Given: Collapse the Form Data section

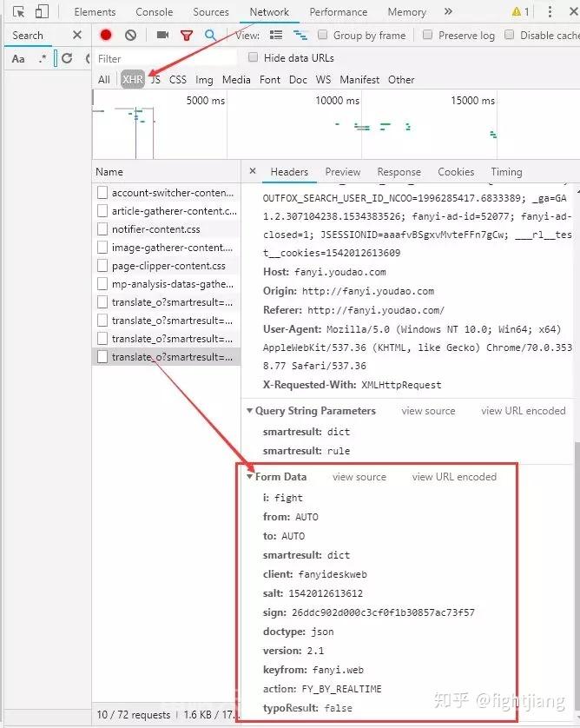Looking at the screenshot, I should click(x=250, y=476).
